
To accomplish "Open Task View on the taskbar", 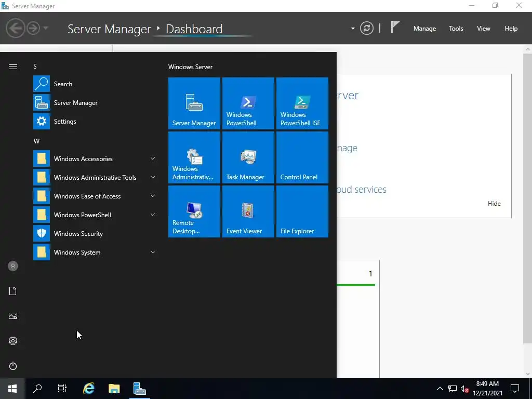I will click(62, 389).
